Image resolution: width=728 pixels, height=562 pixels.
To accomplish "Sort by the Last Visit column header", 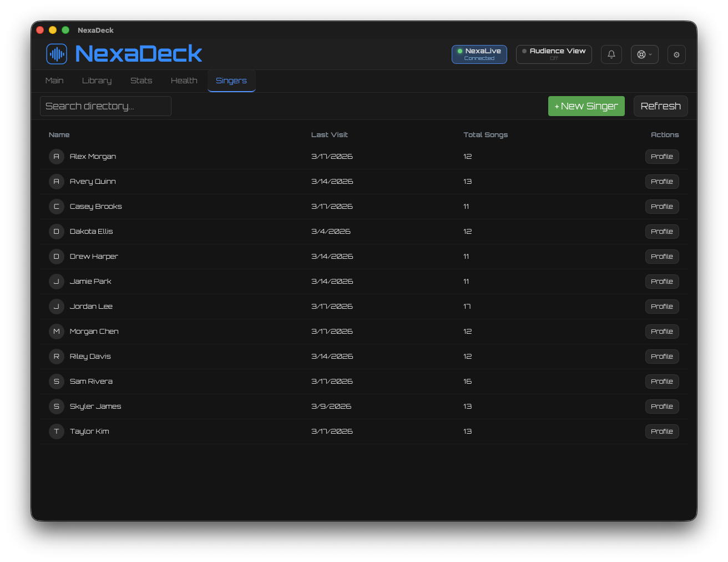I will pyautogui.click(x=329, y=135).
